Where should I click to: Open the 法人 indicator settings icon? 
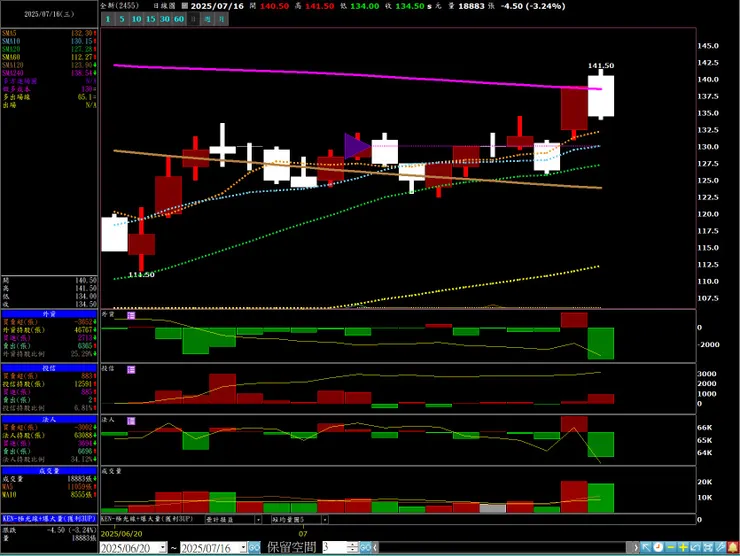click(x=131, y=421)
